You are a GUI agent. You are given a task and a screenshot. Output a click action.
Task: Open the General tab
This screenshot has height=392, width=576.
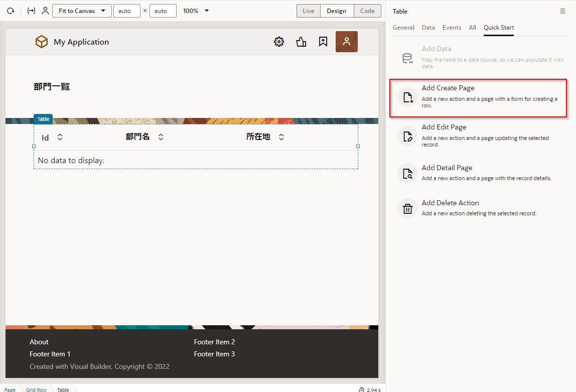click(403, 28)
